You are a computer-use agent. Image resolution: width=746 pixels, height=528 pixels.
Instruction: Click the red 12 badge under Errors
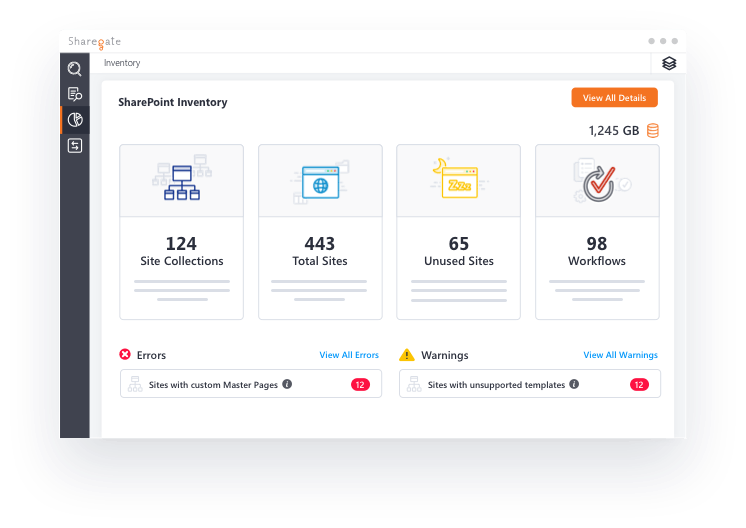tap(360, 384)
